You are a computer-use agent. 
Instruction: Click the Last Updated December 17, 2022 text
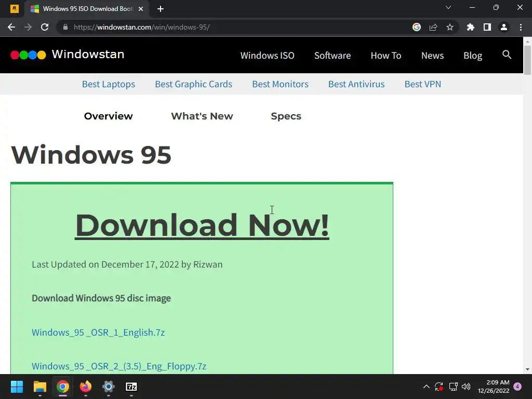tap(127, 264)
